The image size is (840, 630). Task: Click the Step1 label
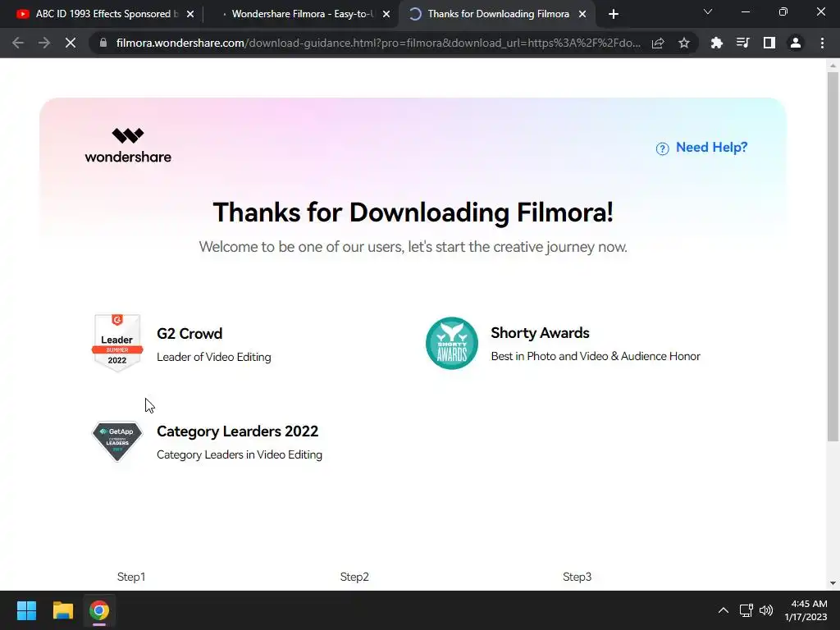click(x=131, y=577)
